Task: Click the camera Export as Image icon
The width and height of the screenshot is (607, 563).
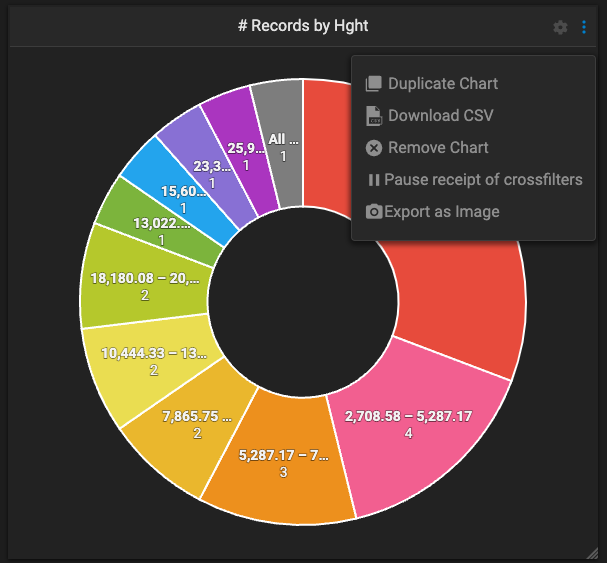Action: click(x=374, y=212)
